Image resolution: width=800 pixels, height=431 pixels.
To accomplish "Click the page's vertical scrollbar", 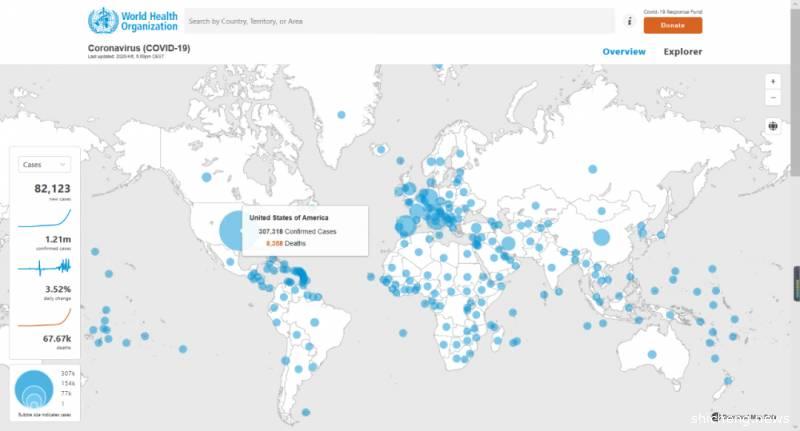I will click(795, 100).
